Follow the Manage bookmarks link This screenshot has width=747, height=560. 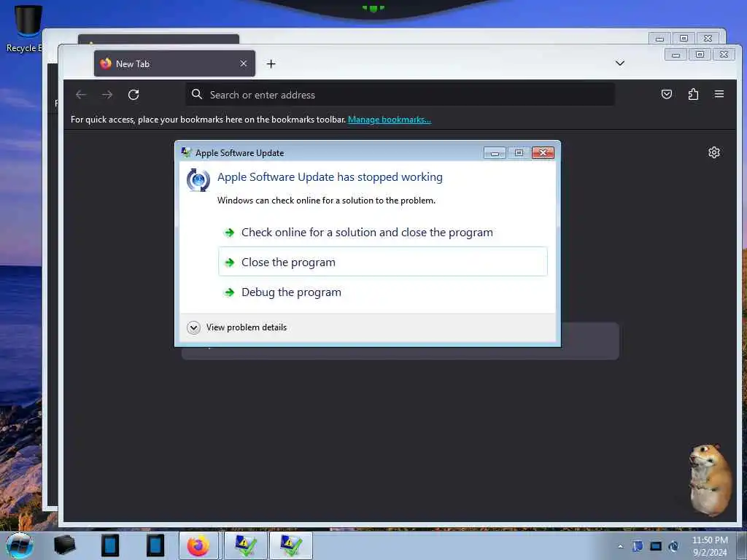(390, 120)
